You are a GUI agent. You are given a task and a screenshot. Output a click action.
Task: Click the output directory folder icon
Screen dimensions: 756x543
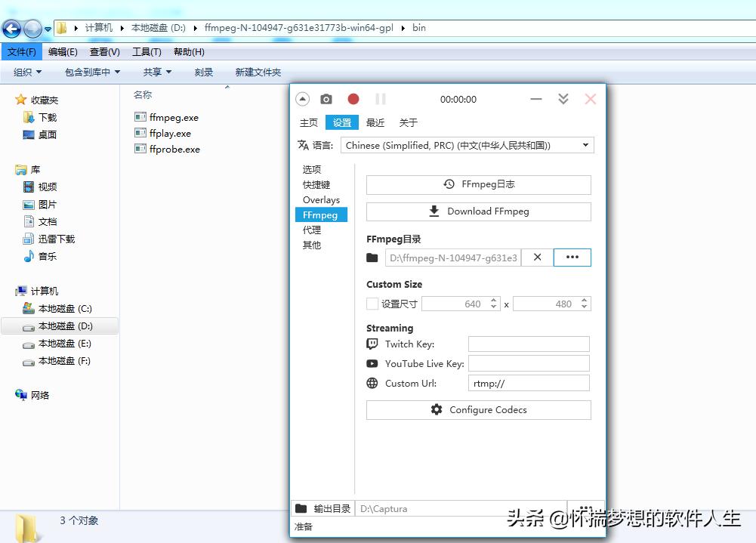click(301, 508)
